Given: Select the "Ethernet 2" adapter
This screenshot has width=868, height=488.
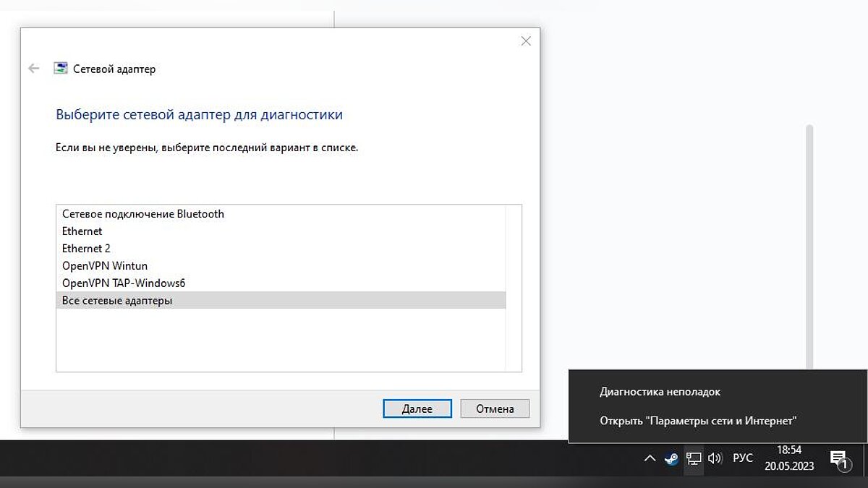Looking at the screenshot, I should pyautogui.click(x=87, y=249).
